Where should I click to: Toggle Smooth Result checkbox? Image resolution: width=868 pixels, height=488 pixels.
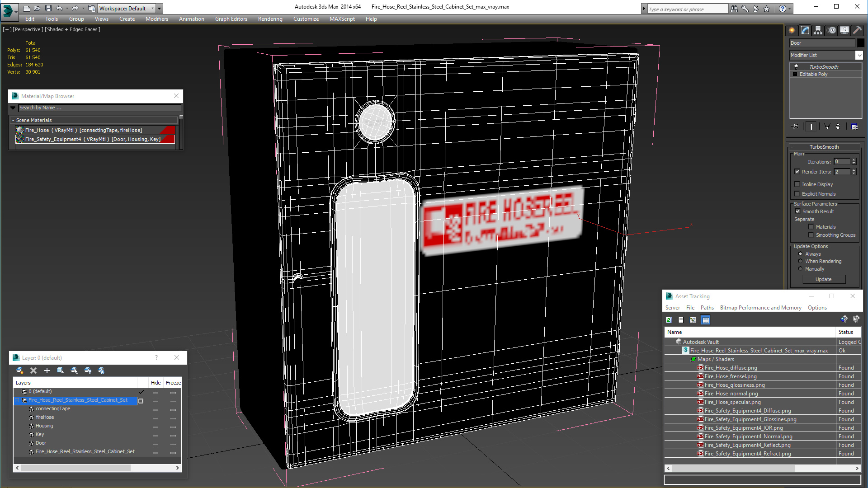[x=798, y=211]
